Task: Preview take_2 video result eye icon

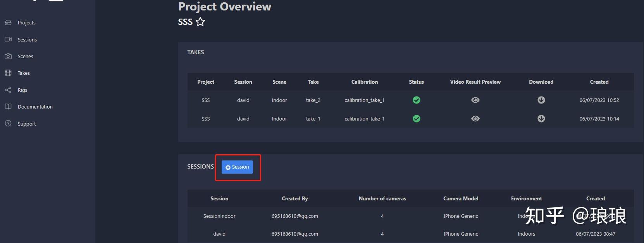Action: (x=475, y=100)
